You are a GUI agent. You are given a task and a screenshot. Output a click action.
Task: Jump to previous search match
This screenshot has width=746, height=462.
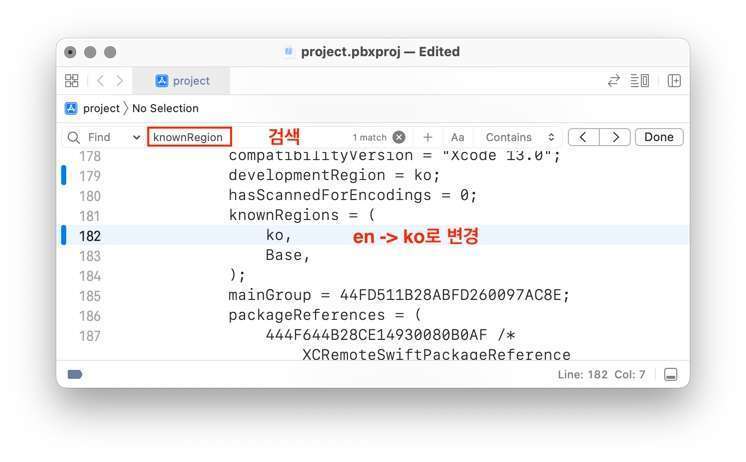(584, 137)
